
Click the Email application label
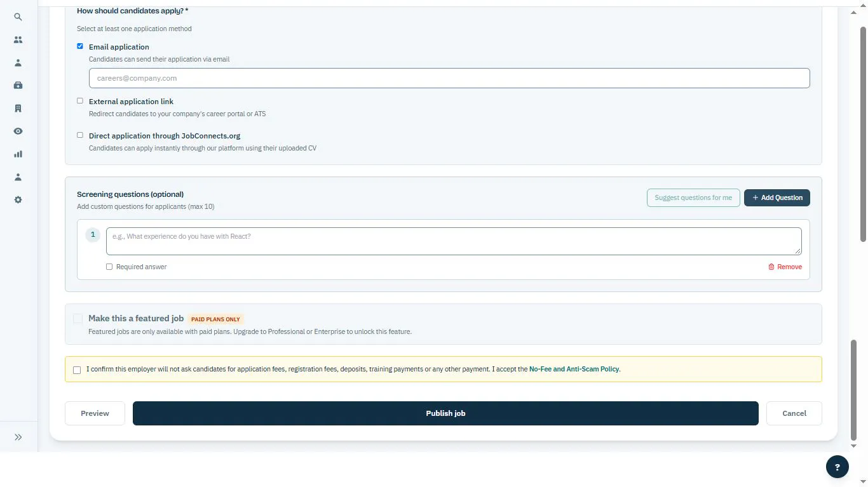[x=119, y=47]
